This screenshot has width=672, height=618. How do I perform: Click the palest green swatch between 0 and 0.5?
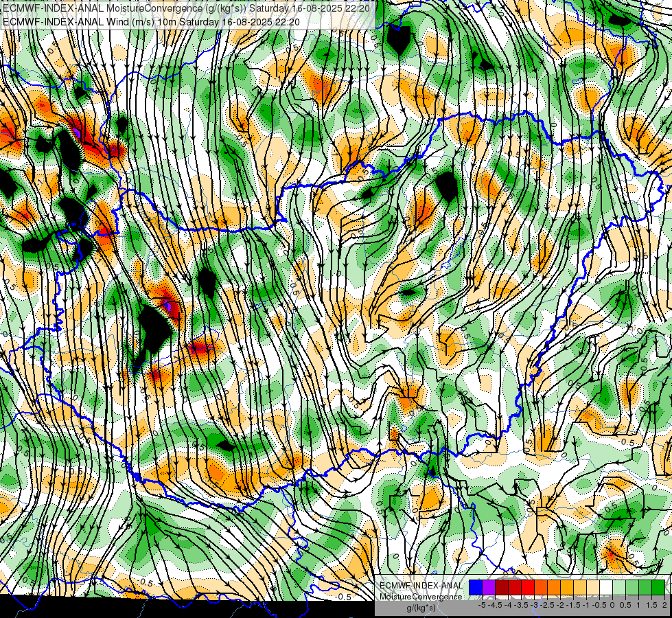(x=619, y=587)
